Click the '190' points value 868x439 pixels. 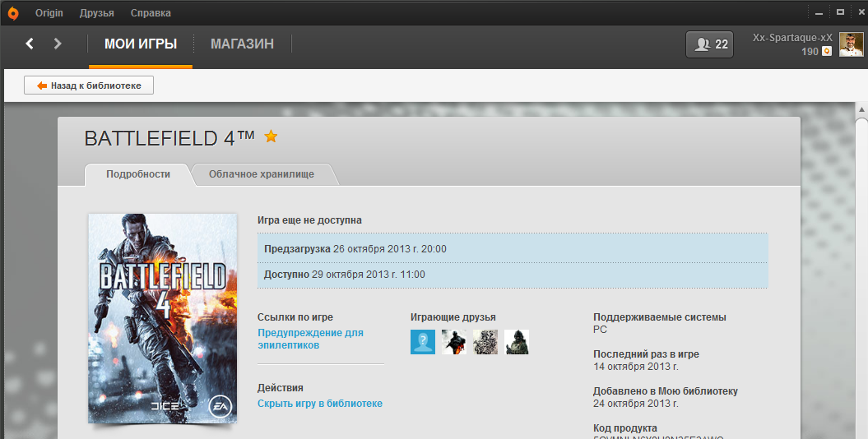click(x=810, y=52)
